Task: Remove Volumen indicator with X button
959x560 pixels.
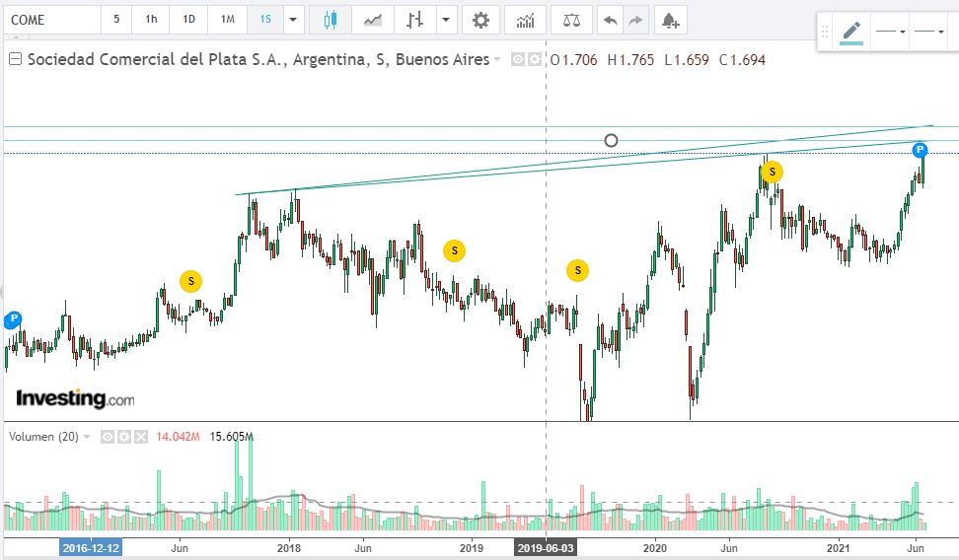Action: [x=140, y=437]
